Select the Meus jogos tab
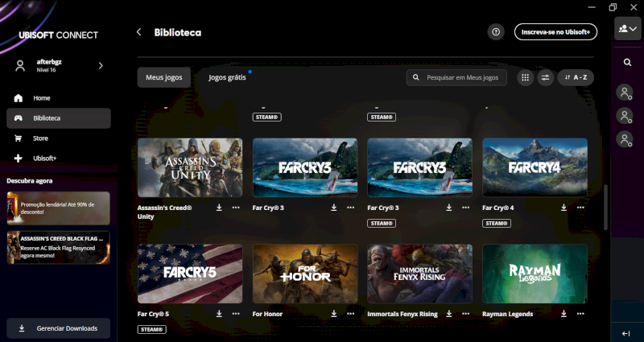Screen dimensions: 644x342 [163, 77]
